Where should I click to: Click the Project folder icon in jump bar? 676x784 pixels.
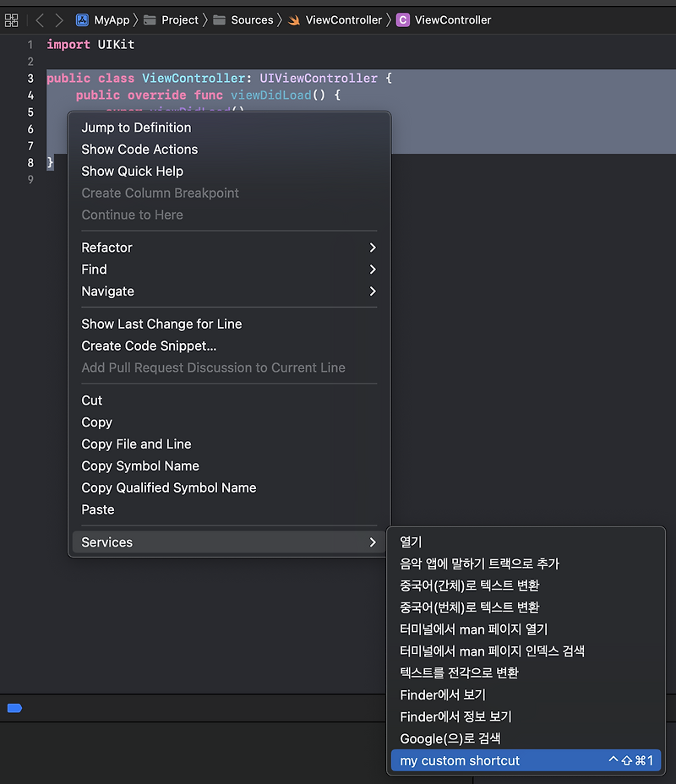(x=149, y=19)
